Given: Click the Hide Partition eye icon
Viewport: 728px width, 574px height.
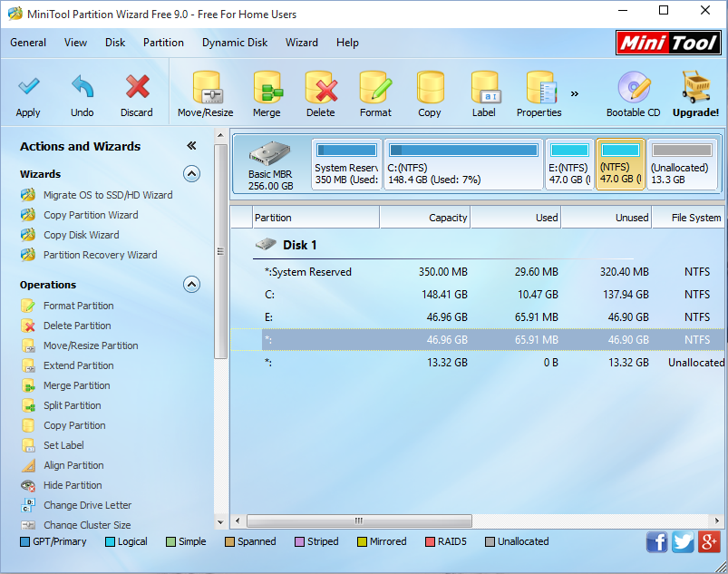Looking at the screenshot, I should coord(28,485).
